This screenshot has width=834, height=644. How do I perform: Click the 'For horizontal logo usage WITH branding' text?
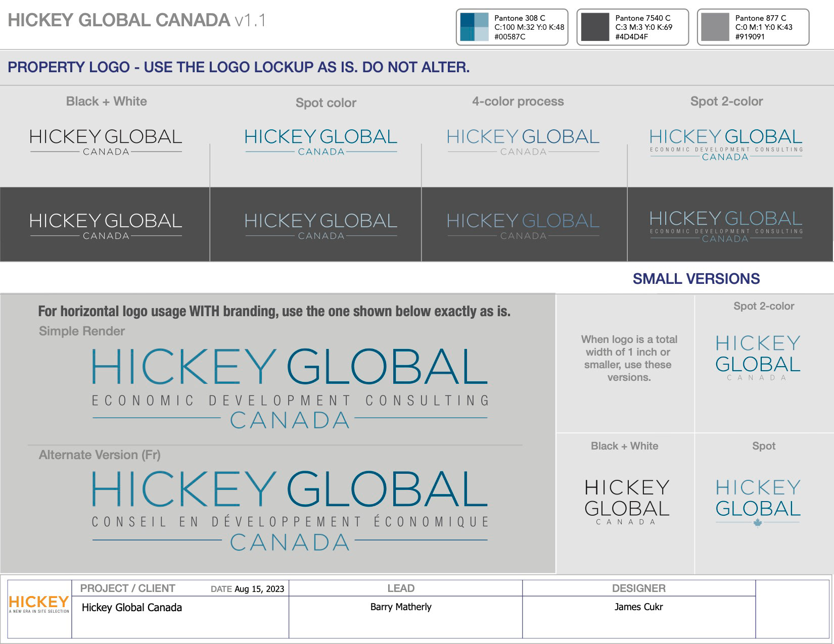(x=274, y=311)
